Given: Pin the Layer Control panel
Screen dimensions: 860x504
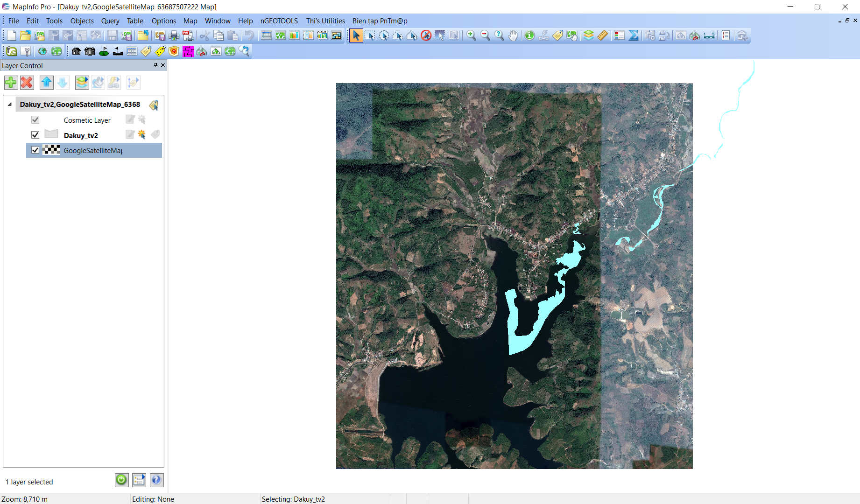Looking at the screenshot, I should 155,65.
